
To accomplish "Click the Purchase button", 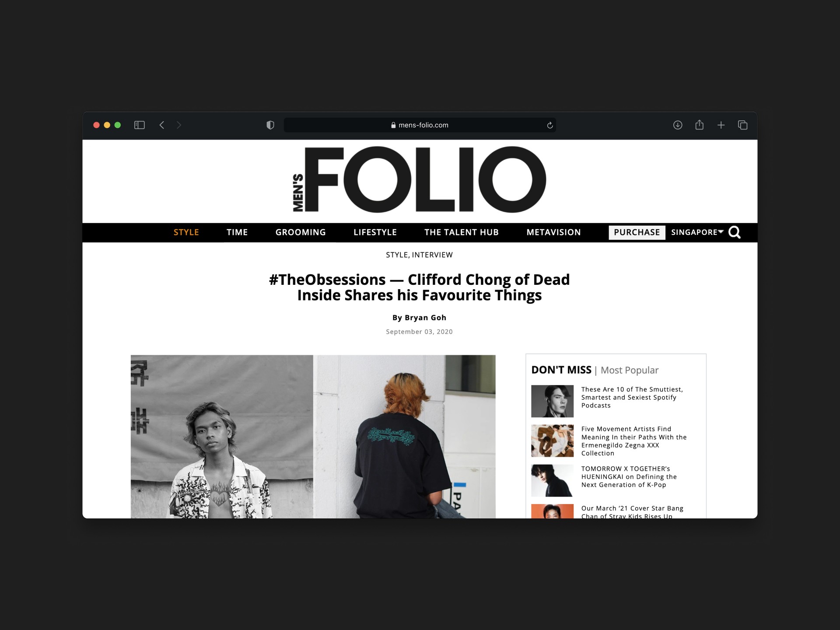I will coord(637,232).
